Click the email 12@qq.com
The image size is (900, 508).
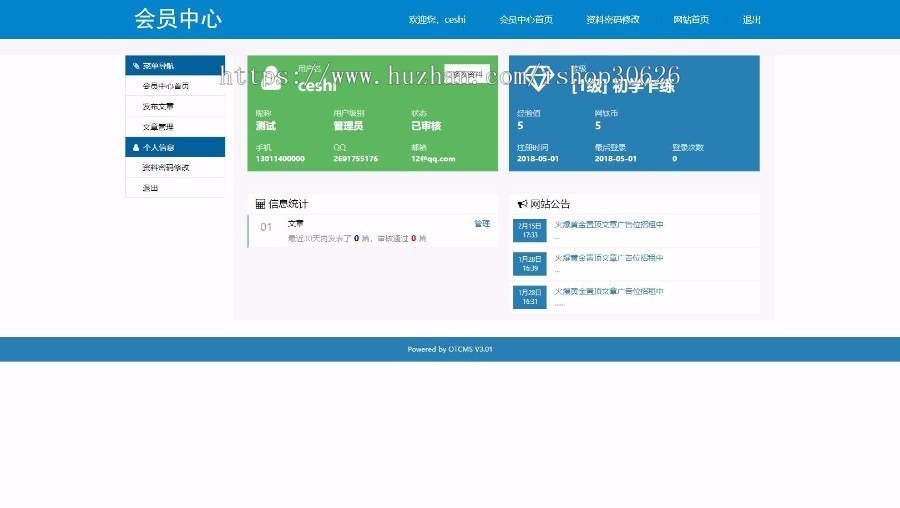[433, 158]
